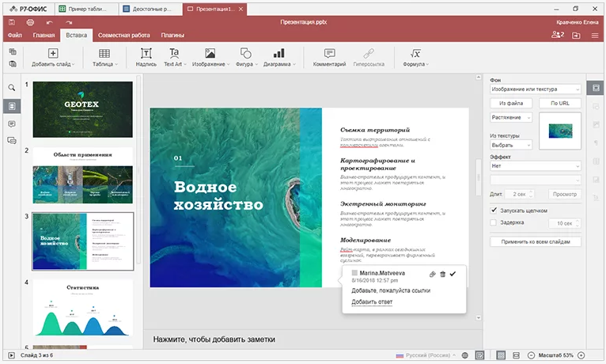This screenshot has width=606, height=364.
Task: Switch to the Главная tab
Action: click(44, 36)
